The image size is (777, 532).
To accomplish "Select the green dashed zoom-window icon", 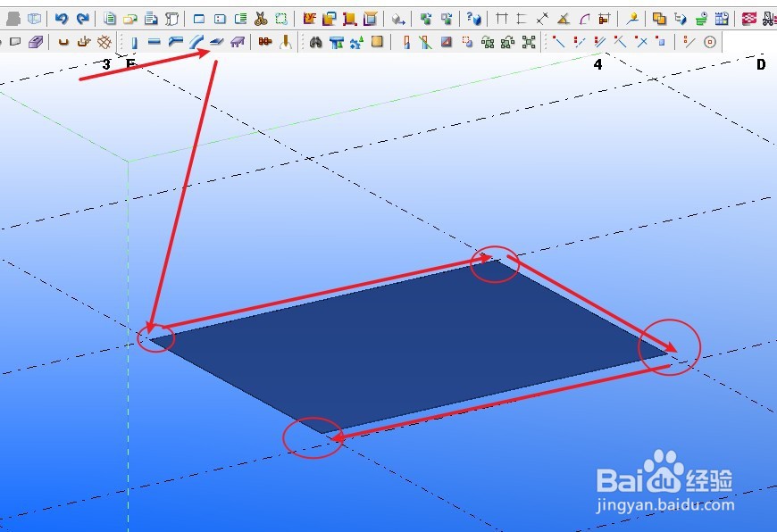I will coord(281,19).
